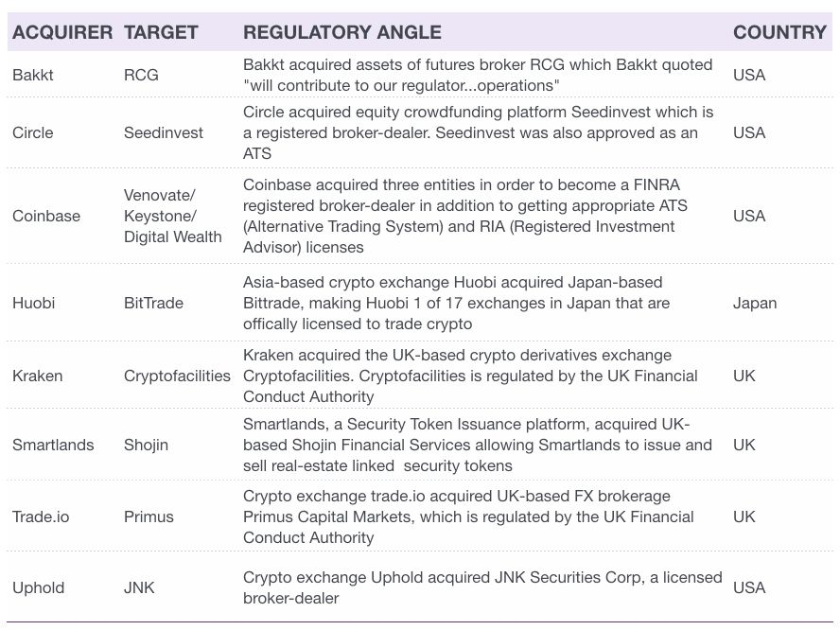Select the Trade.io acquirer cell
This screenshot has width=840, height=630.
tap(41, 517)
